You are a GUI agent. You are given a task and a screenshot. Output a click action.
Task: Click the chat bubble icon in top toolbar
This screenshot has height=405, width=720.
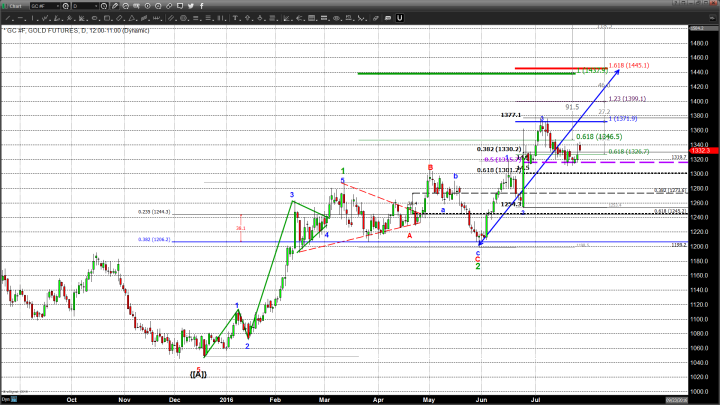click(x=178, y=7)
